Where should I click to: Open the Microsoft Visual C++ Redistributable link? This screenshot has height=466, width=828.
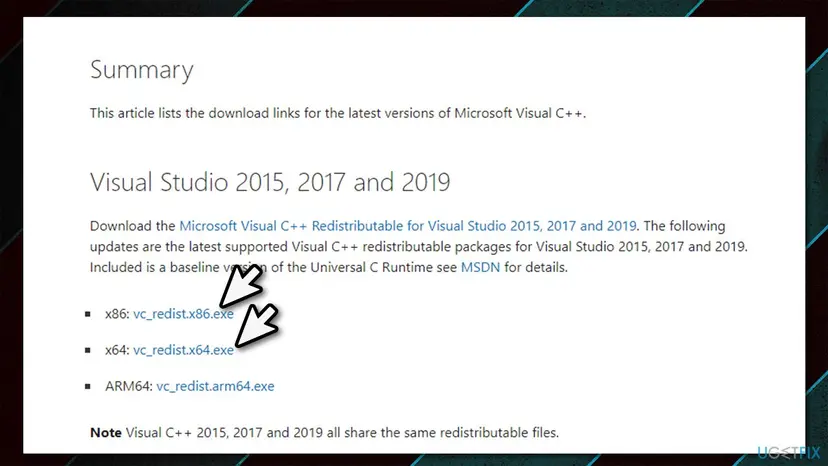tap(408, 226)
